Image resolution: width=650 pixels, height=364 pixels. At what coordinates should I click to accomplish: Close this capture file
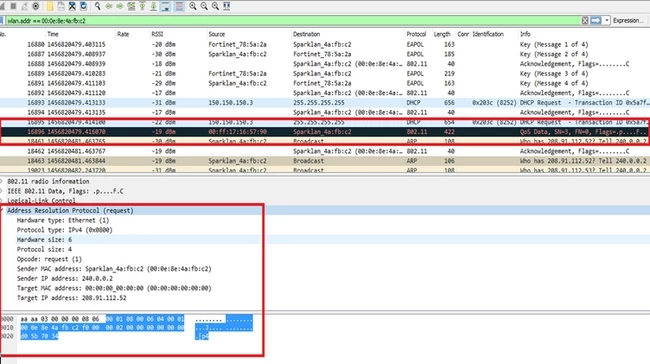(x=72, y=6)
